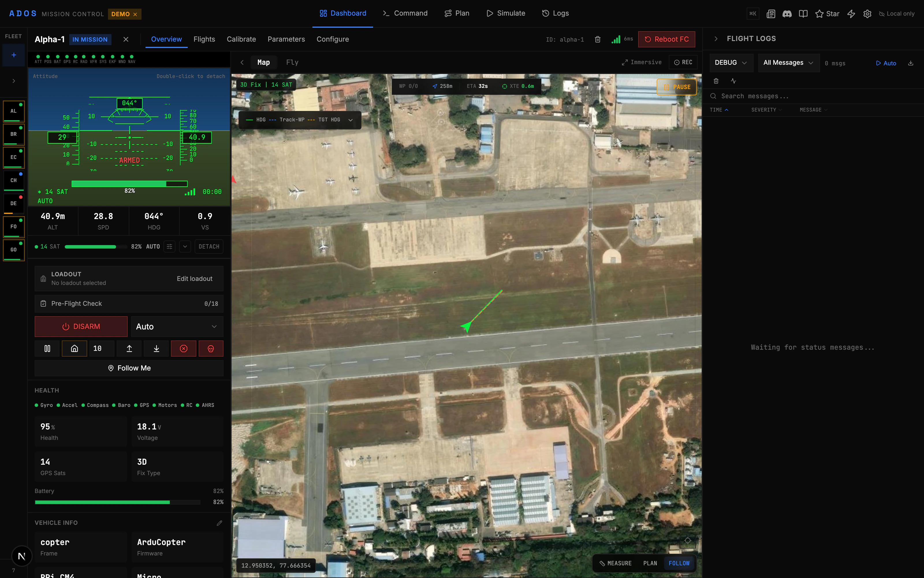The height and width of the screenshot is (578, 924).
Task: Switch to the Fly view tab
Action: point(292,62)
